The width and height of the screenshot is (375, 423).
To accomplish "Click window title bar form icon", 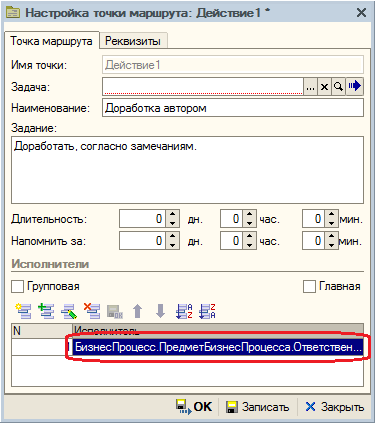I will (13, 13).
